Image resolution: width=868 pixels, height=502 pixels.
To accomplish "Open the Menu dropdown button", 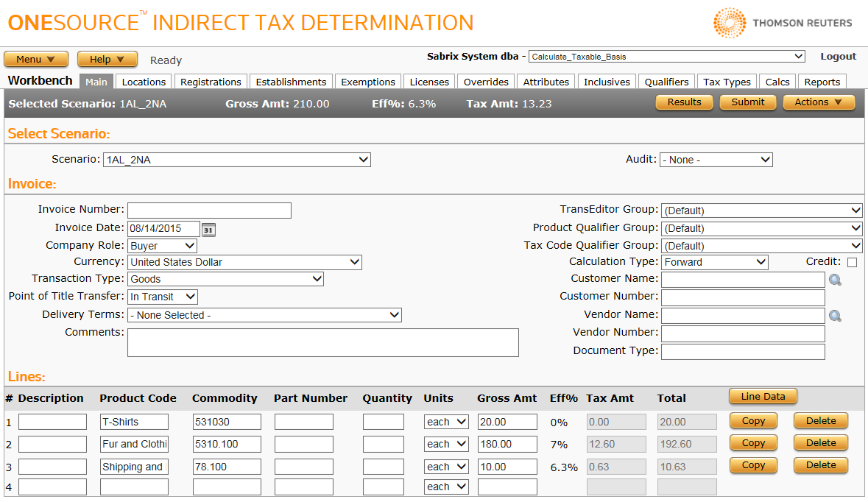I will [x=36, y=60].
